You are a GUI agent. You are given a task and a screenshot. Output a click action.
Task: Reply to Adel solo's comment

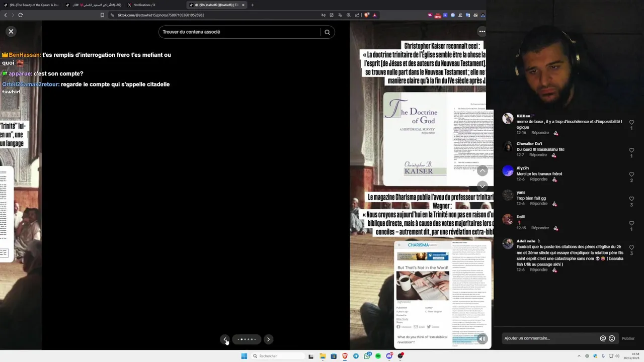(x=538, y=270)
